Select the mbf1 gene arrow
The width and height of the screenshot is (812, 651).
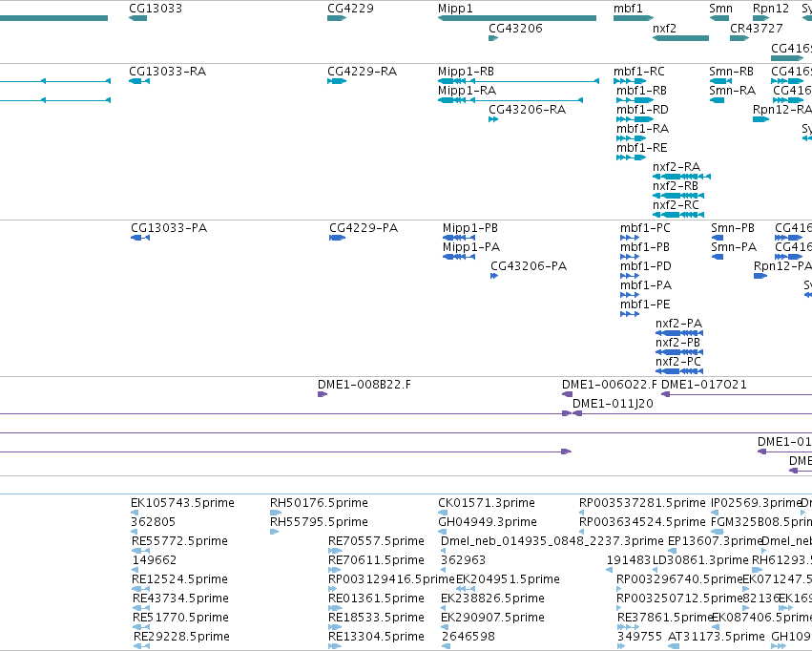tap(634, 18)
